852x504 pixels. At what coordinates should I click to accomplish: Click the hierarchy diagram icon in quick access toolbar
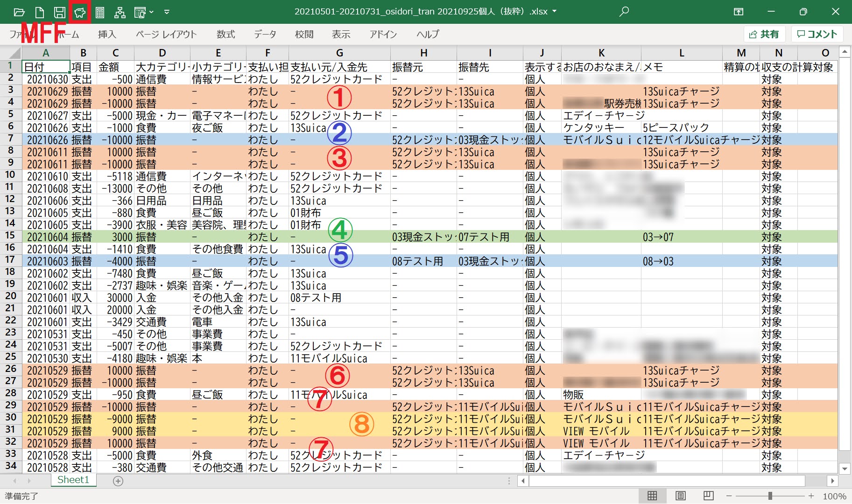pos(120,12)
